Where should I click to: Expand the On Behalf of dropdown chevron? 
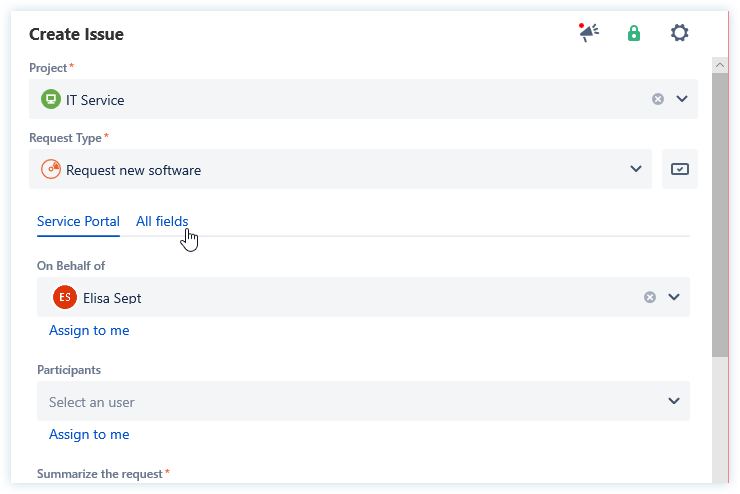674,297
